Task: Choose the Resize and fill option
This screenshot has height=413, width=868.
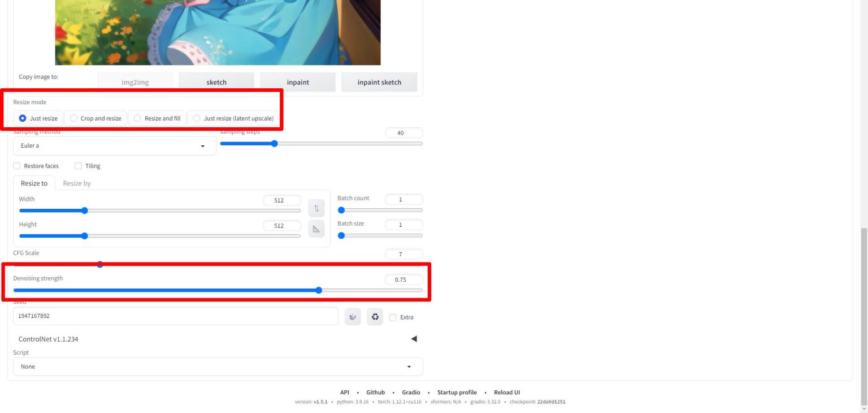Action: coord(157,118)
